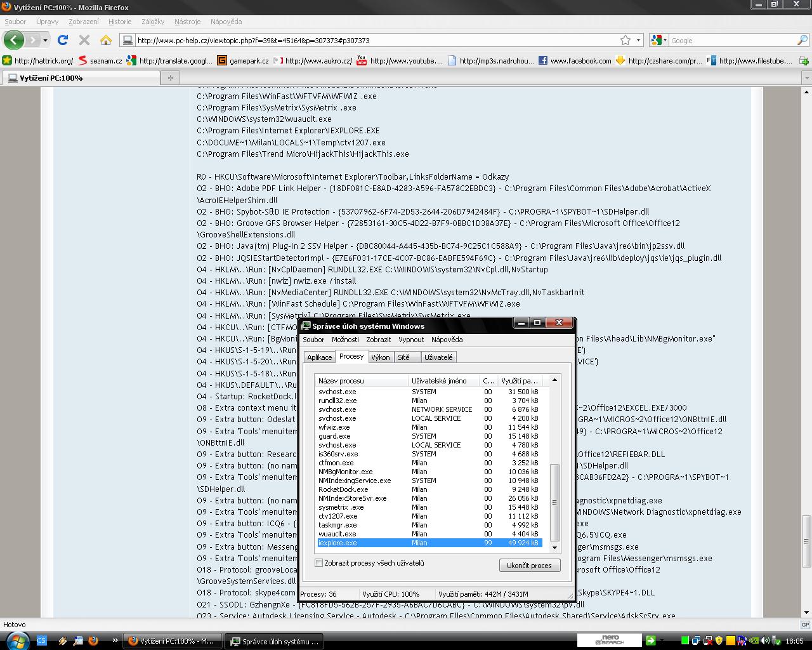Expand hidden quick launch icons chevron

pos(115,640)
